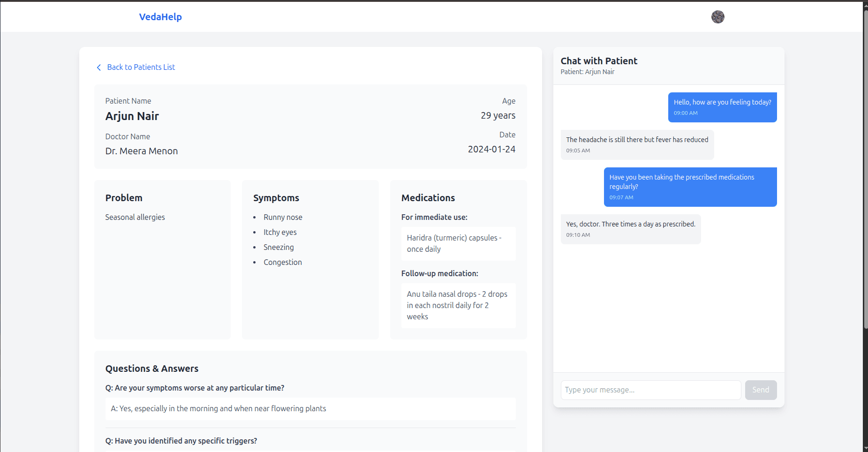The image size is (868, 452).
Task: Click the Back to Patients List link
Action: click(x=141, y=67)
